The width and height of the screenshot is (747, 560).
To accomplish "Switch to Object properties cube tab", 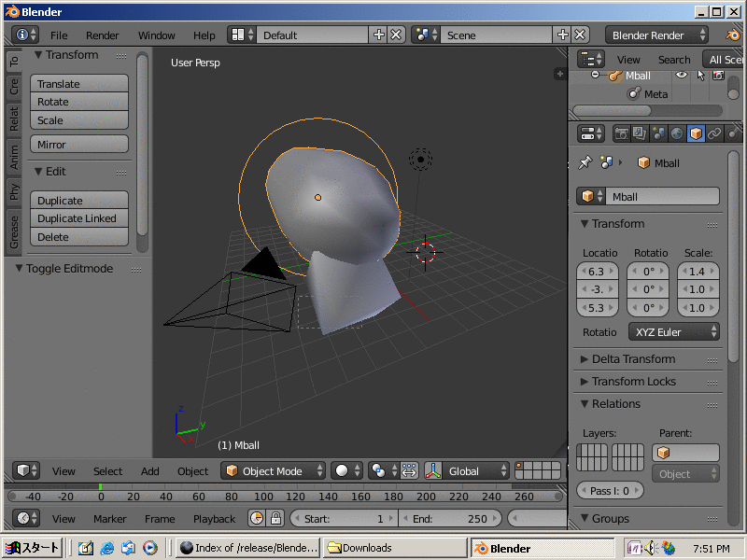I will pyautogui.click(x=696, y=133).
